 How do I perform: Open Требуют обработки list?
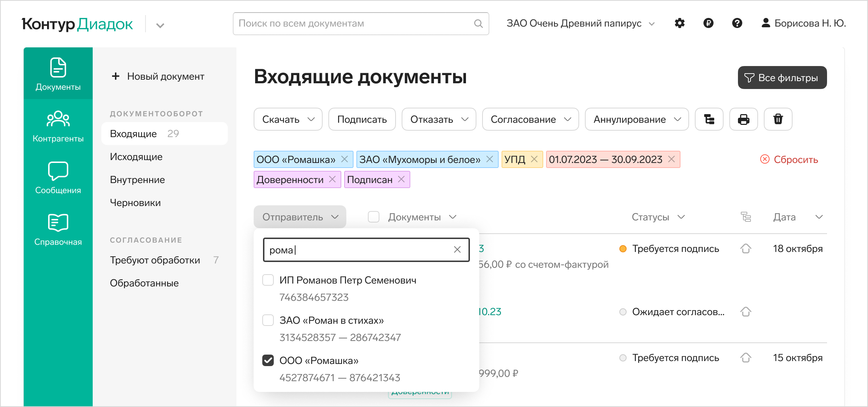[165, 260]
